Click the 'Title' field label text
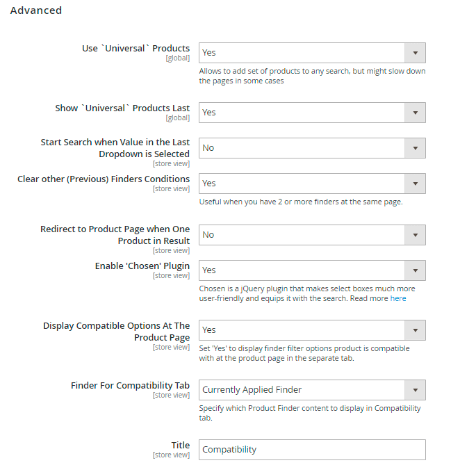The width and height of the screenshot is (476, 472). pos(180,446)
